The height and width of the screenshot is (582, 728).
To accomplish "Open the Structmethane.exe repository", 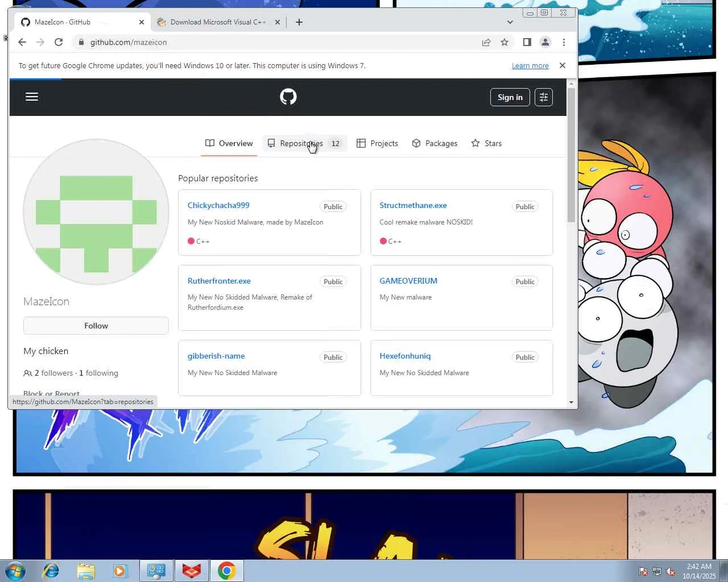I will [413, 205].
